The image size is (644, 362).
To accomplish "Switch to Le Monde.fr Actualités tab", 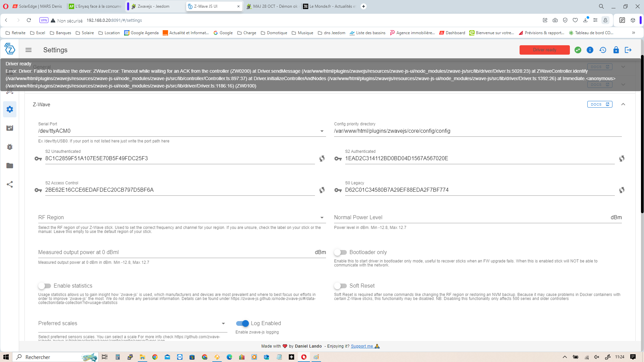I will tap(329, 6).
